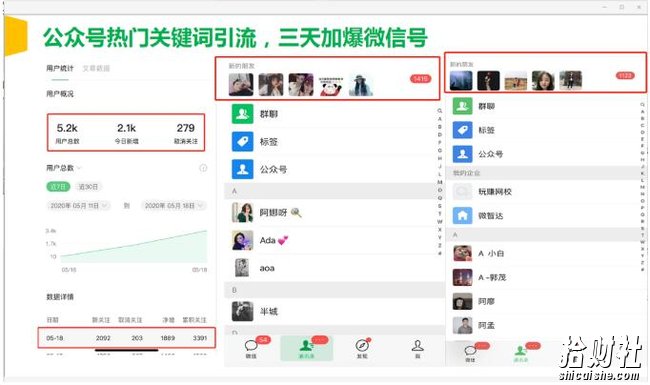Open the 用户统计 tab
Screen dimensions: 650x385
[60, 68]
